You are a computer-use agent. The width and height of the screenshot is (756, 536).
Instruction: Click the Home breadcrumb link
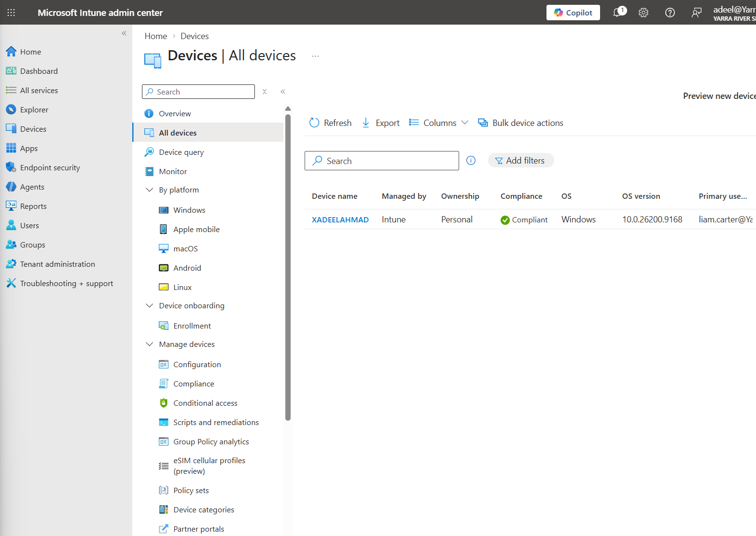(155, 36)
